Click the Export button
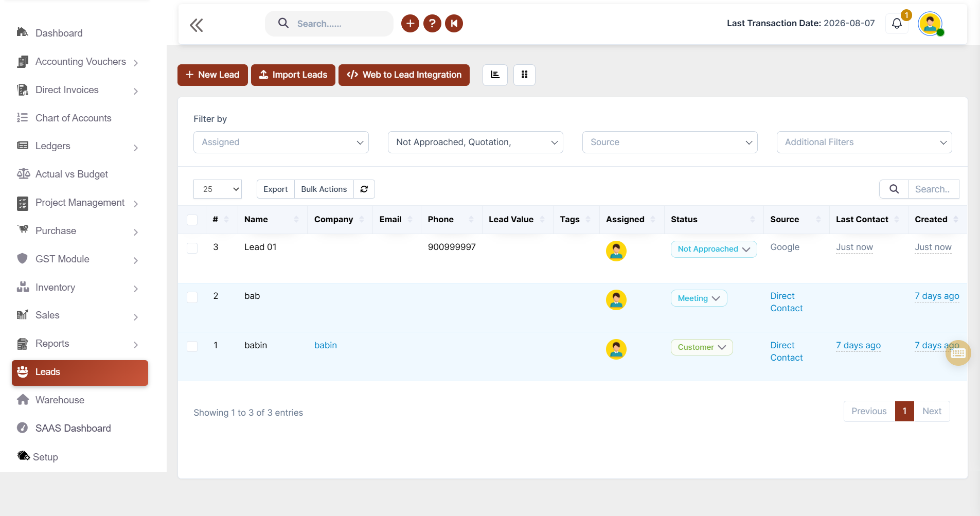980x516 pixels. point(276,189)
